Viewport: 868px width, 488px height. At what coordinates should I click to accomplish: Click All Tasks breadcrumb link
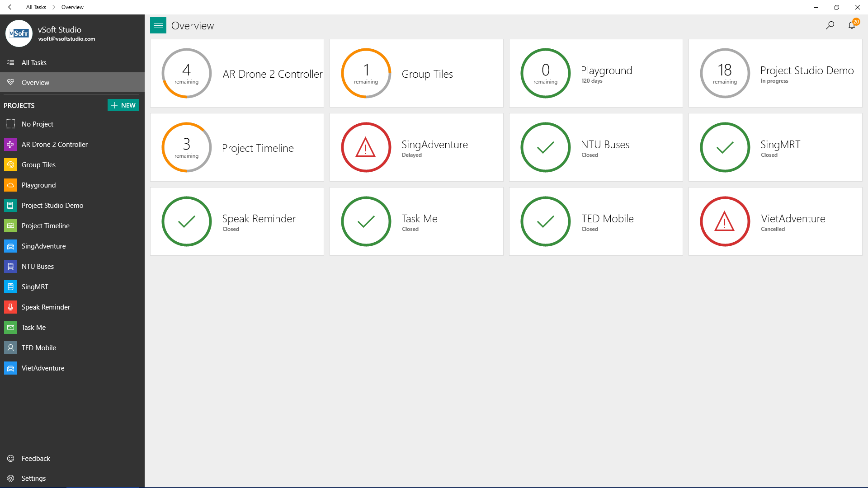(36, 7)
